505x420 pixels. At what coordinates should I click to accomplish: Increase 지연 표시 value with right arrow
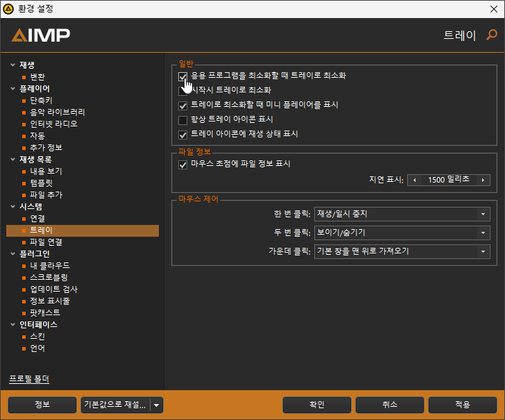click(x=483, y=180)
